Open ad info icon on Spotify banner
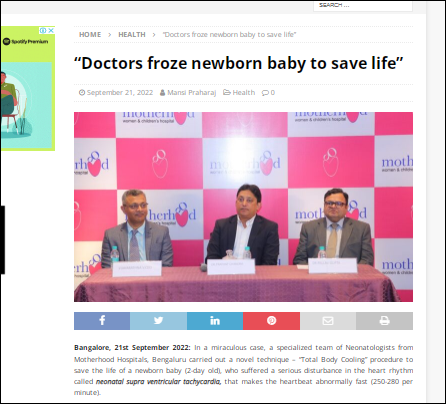The height and width of the screenshot is (404, 446). [x=43, y=30]
